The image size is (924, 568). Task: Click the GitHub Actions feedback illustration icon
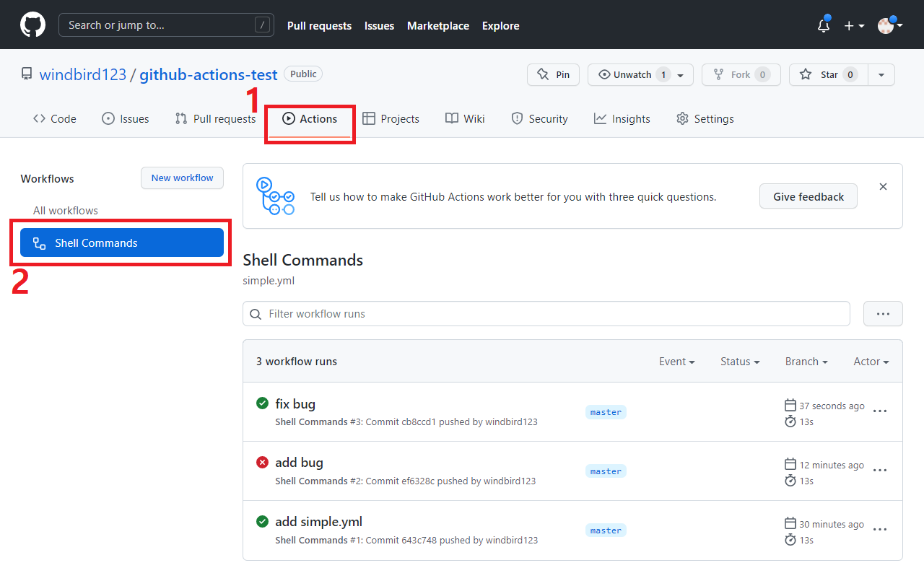tap(275, 196)
